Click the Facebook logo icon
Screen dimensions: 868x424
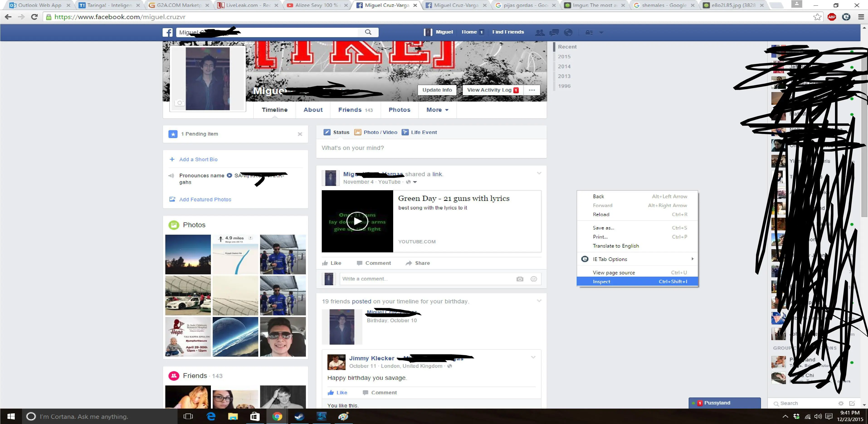[168, 32]
